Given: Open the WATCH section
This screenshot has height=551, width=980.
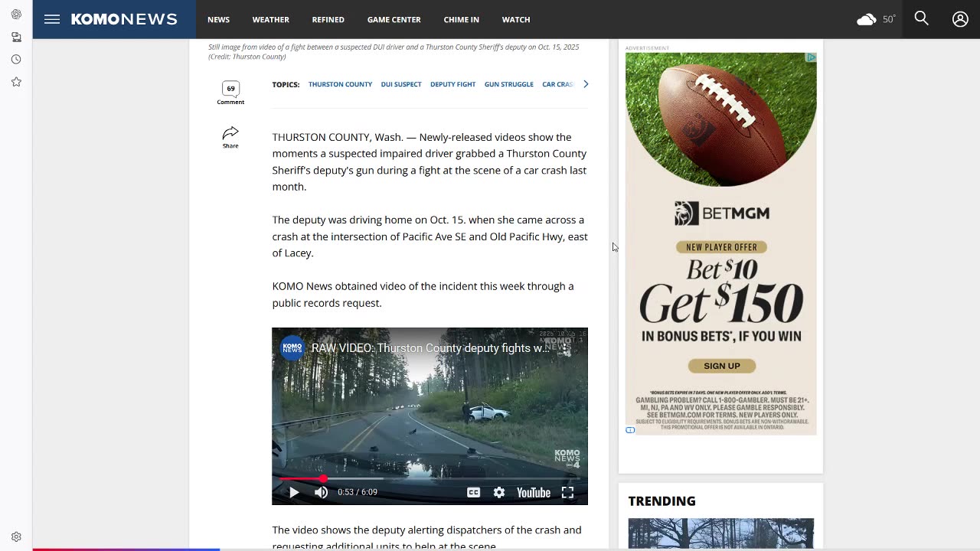Looking at the screenshot, I should tap(516, 19).
